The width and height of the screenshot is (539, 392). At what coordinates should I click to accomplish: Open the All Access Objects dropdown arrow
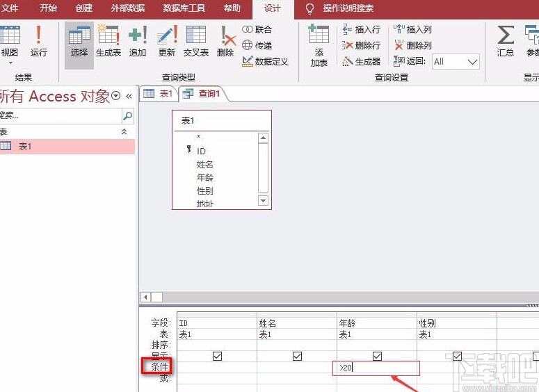[x=116, y=96]
